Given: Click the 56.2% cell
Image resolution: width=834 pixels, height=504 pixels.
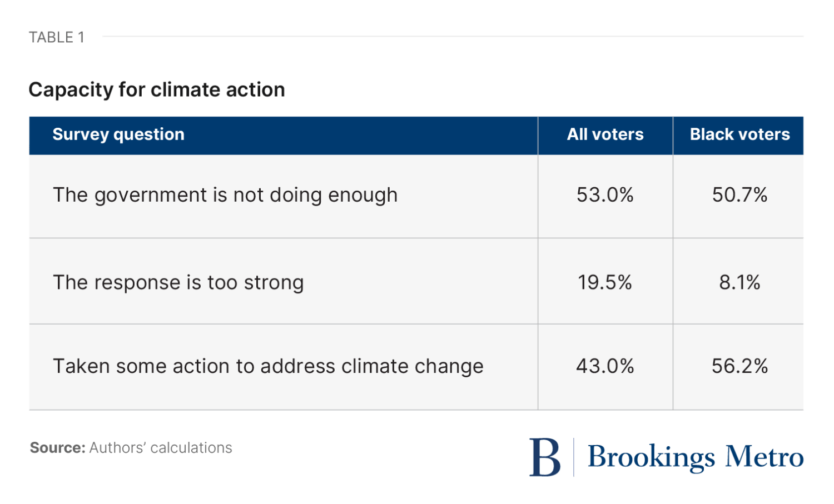Looking at the screenshot, I should 739,366.
